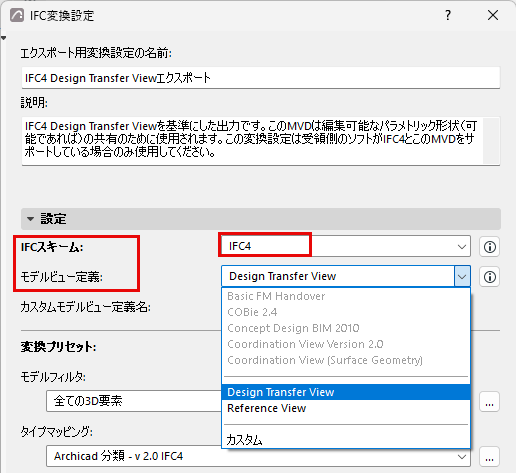
Task: Click the small arrow at top-left edge
Action: click(x=3, y=38)
